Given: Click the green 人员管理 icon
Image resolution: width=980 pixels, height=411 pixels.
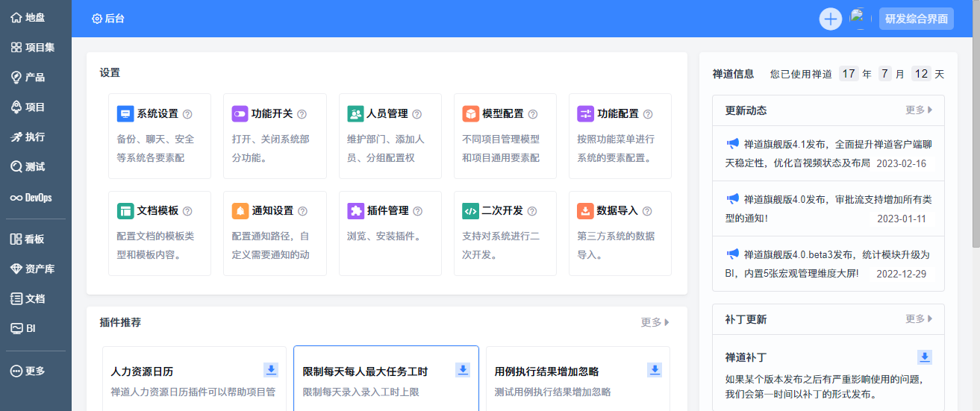Looking at the screenshot, I should [355, 114].
